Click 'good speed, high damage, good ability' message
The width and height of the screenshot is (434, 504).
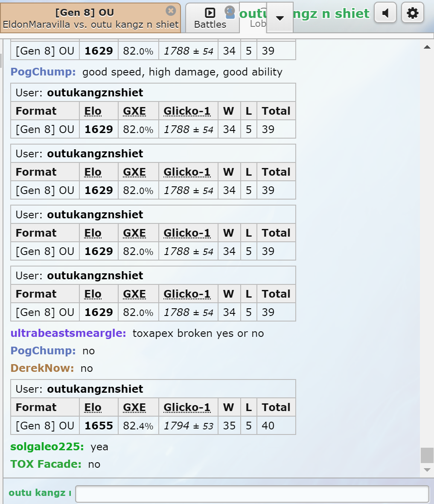click(182, 72)
